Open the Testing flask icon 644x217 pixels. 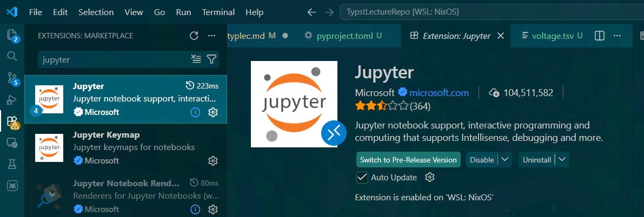12,165
